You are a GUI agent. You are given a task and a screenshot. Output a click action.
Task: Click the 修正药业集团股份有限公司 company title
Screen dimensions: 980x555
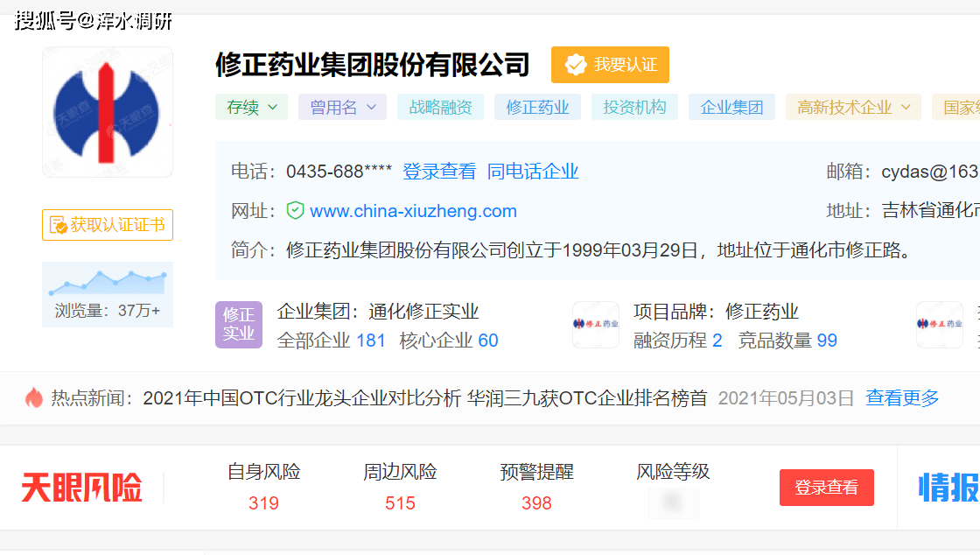(373, 65)
